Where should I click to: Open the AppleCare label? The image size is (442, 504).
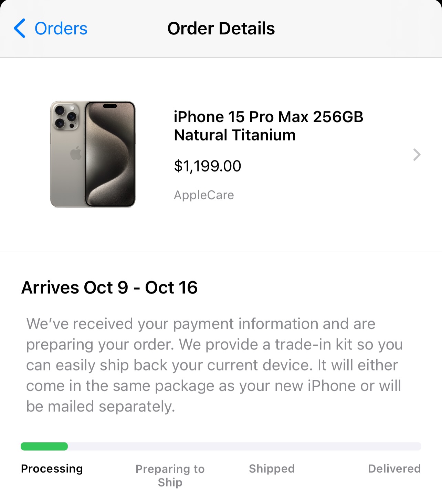tap(204, 195)
